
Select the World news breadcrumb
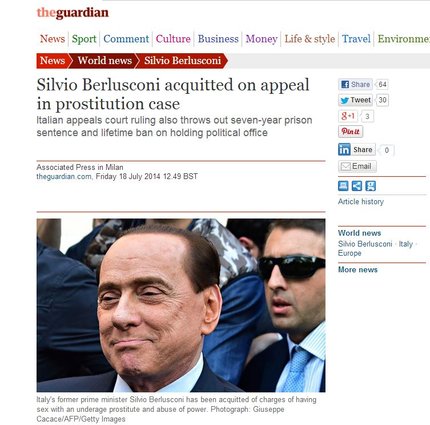click(105, 61)
